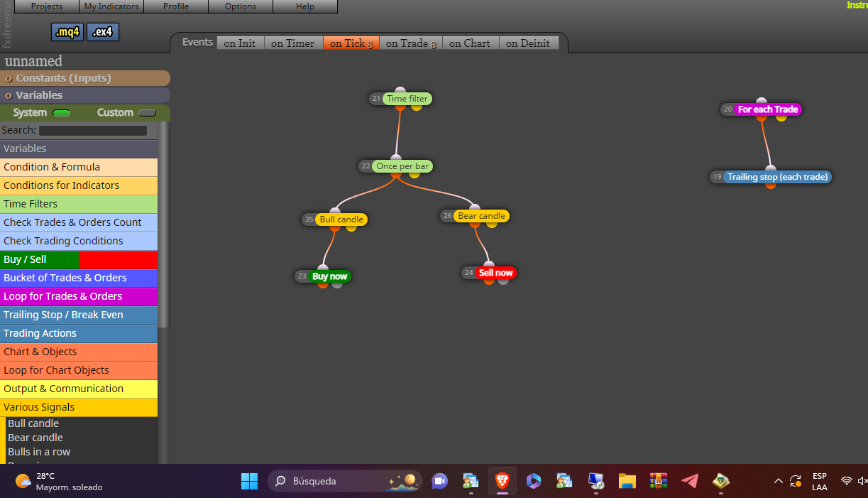
Task: Expand Output & Communication category
Action: [79, 389]
